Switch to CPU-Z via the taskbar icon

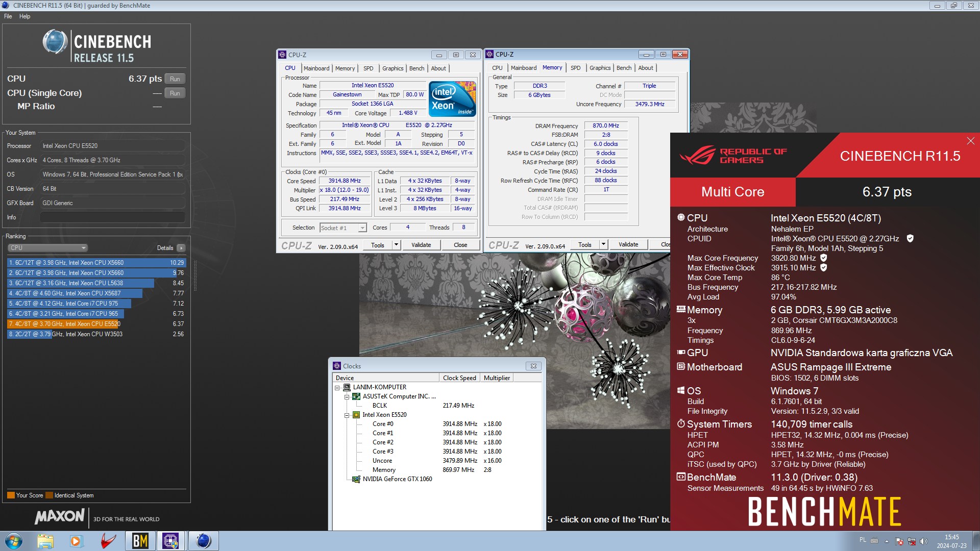pyautogui.click(x=170, y=541)
